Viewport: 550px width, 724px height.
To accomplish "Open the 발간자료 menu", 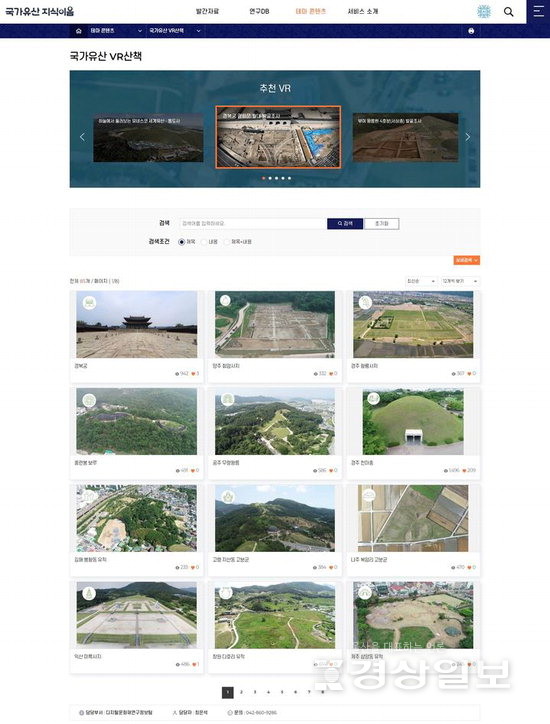I will tap(207, 12).
